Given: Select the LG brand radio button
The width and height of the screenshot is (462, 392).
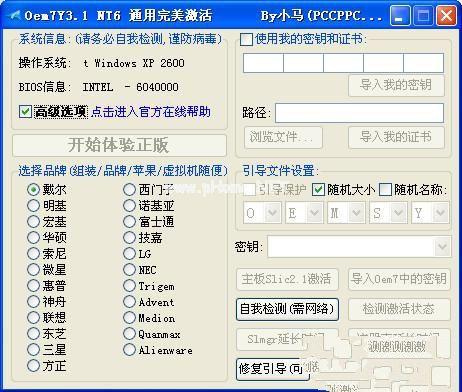Looking at the screenshot, I should [x=129, y=254].
